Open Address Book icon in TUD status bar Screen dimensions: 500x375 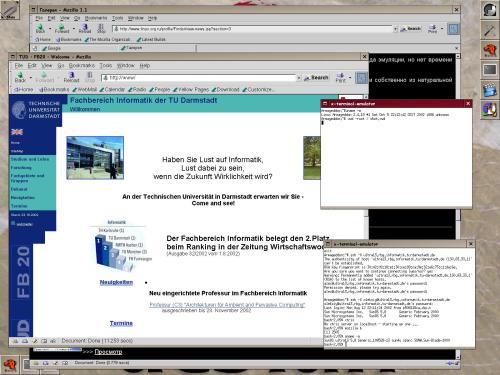44,341
